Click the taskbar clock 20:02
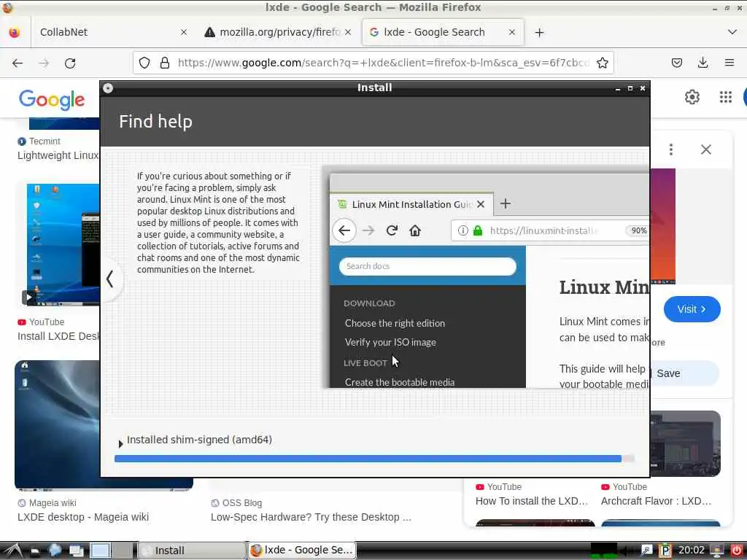747x560 pixels. (692, 551)
